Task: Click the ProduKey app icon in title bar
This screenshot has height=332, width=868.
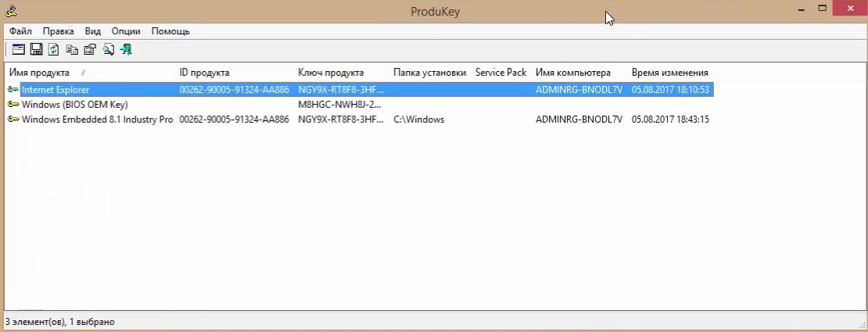Action: coord(10,10)
